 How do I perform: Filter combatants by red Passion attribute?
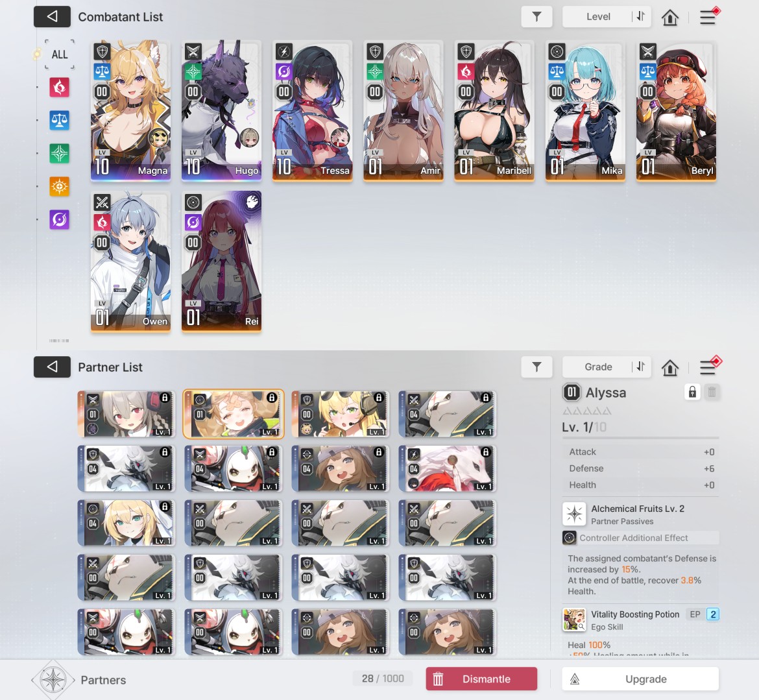point(60,88)
